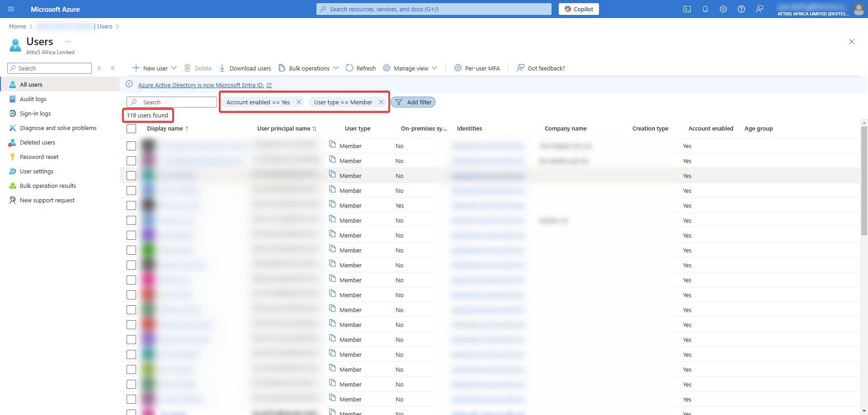
Task: Click the Home breadcrumb
Action: pyautogui.click(x=18, y=26)
